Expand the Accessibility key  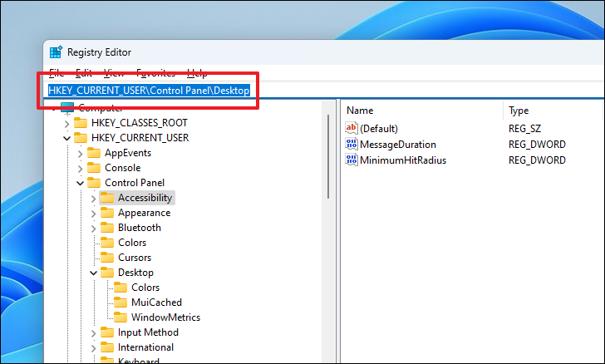(93, 199)
